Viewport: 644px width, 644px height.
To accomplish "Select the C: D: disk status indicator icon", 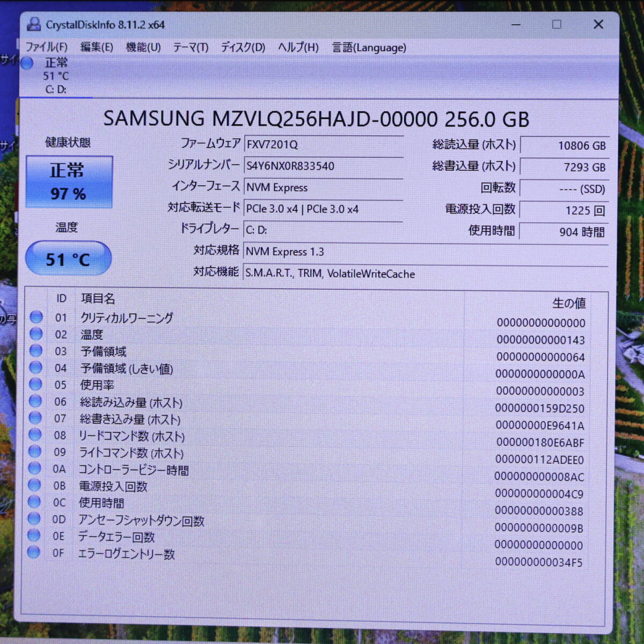I will tap(27, 63).
